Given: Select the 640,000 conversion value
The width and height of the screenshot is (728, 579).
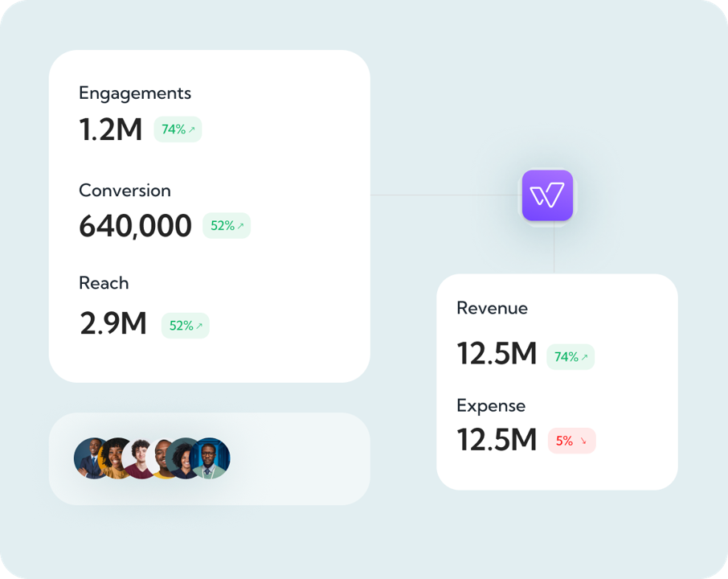Looking at the screenshot, I should click(x=135, y=226).
